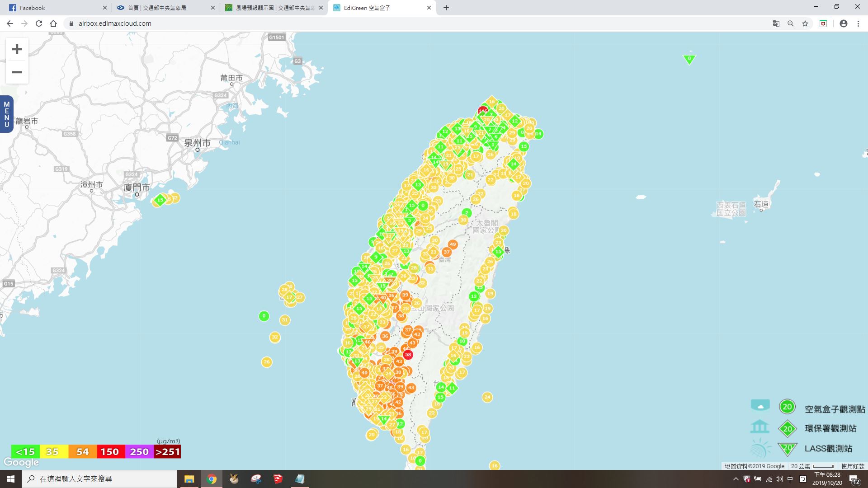Click the red 146 marker in northern Taiwan
Viewport: 868px width, 488px height.
[483, 111]
